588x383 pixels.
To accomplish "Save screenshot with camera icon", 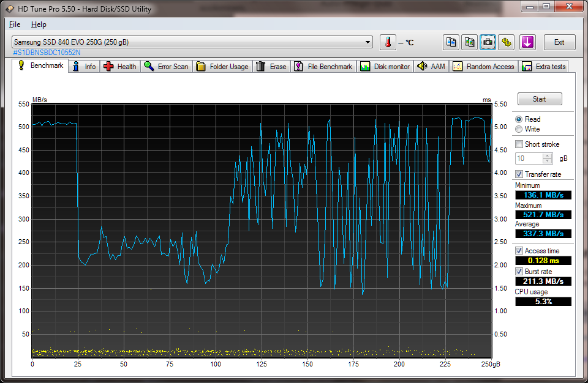I will 488,42.
